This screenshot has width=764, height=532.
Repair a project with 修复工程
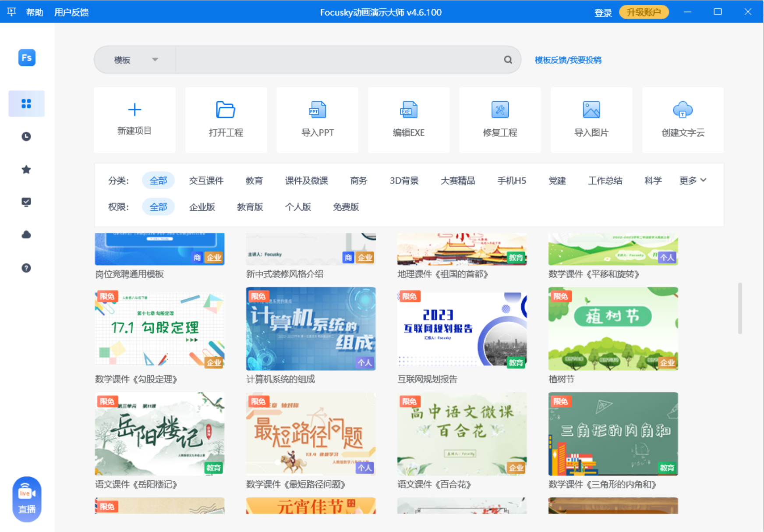click(500, 120)
